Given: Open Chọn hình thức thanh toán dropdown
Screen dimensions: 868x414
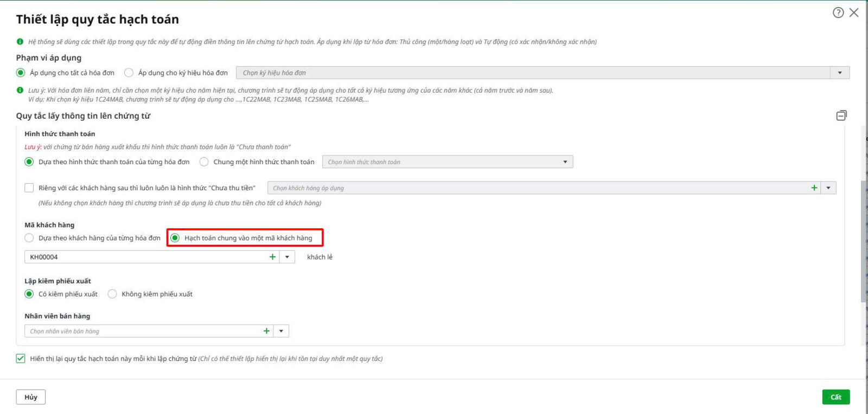Looking at the screenshot, I should pos(565,162).
